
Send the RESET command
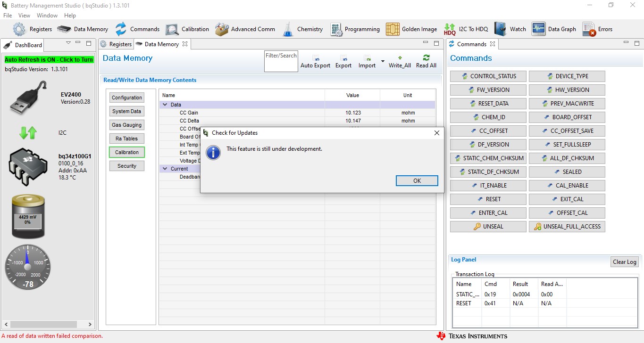488,199
